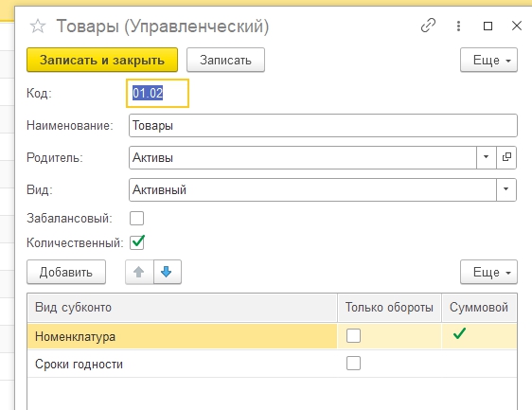Open the top Еще menu
Viewport: 532px width, 410px height.
pos(488,60)
